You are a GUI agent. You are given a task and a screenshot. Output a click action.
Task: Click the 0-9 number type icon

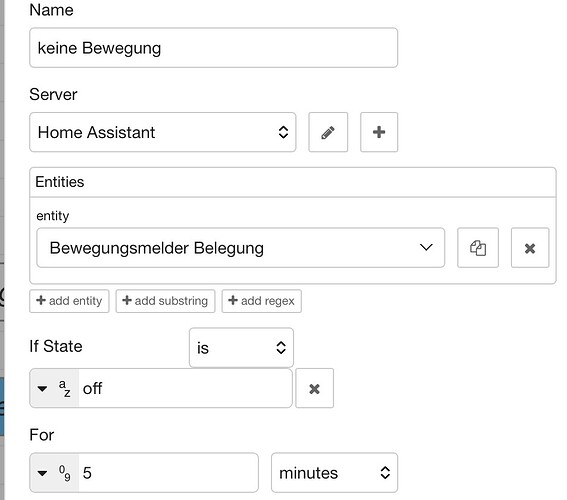pos(65,473)
